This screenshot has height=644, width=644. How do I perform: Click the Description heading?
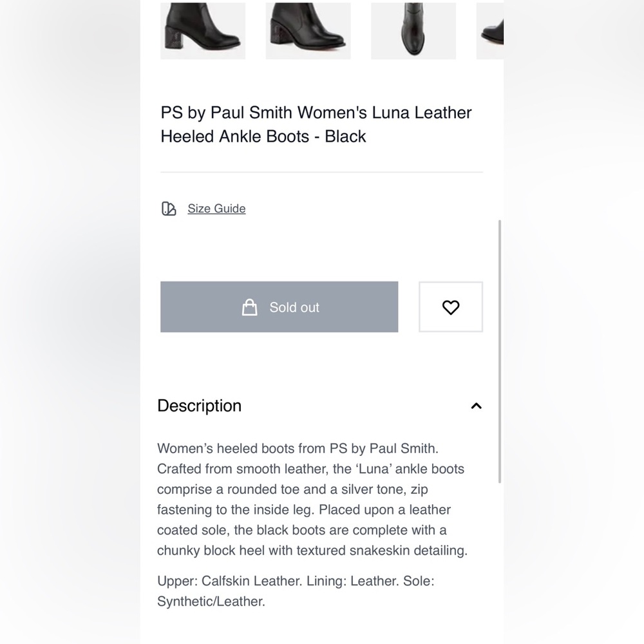(199, 406)
